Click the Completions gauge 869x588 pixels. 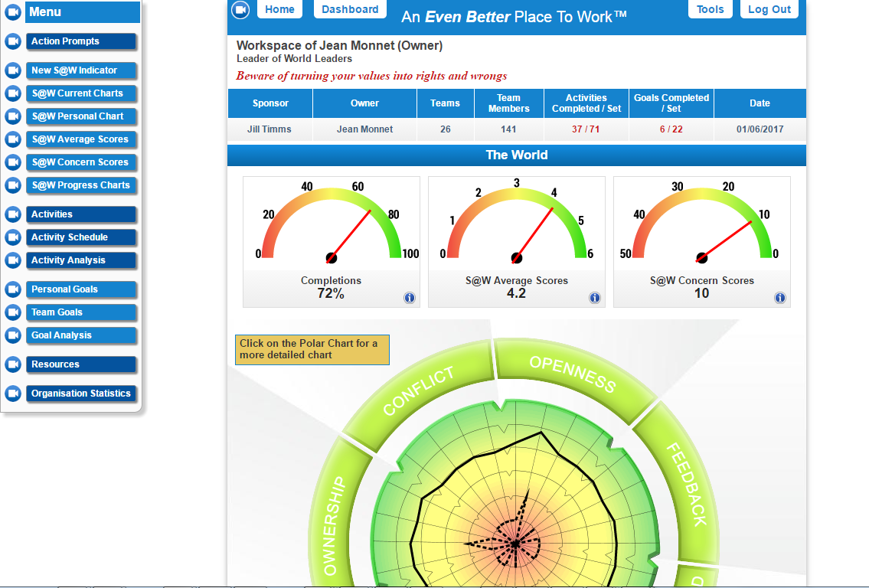click(x=332, y=242)
